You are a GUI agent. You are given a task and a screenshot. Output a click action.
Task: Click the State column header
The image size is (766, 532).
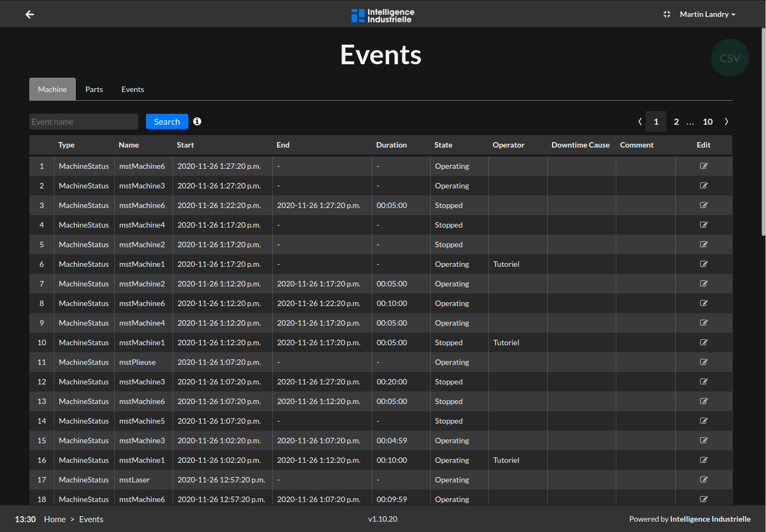pos(443,145)
